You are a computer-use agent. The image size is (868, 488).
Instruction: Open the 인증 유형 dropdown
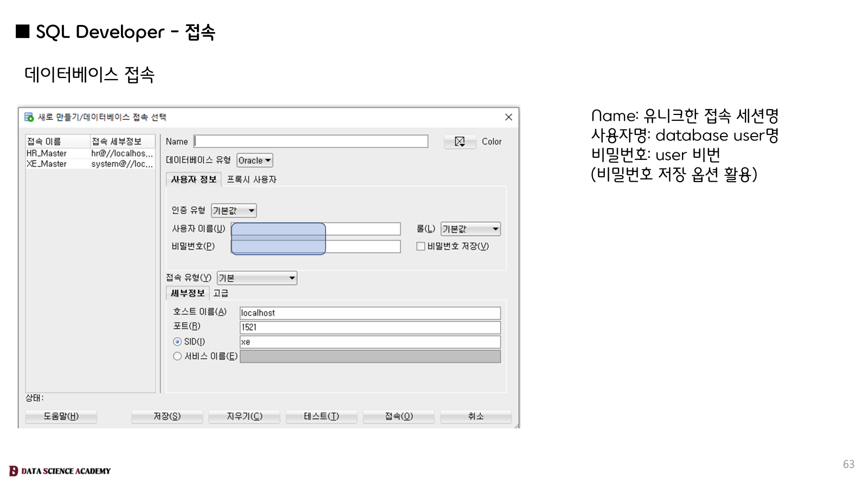point(234,210)
